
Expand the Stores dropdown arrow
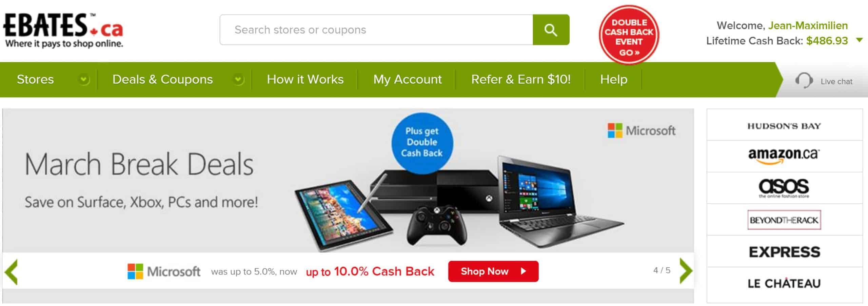tap(84, 80)
